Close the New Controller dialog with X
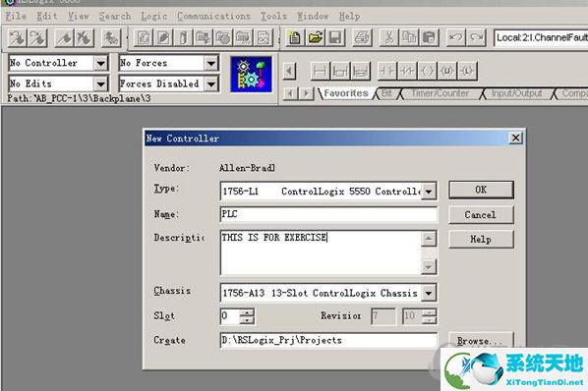The image size is (588, 391). tap(515, 138)
